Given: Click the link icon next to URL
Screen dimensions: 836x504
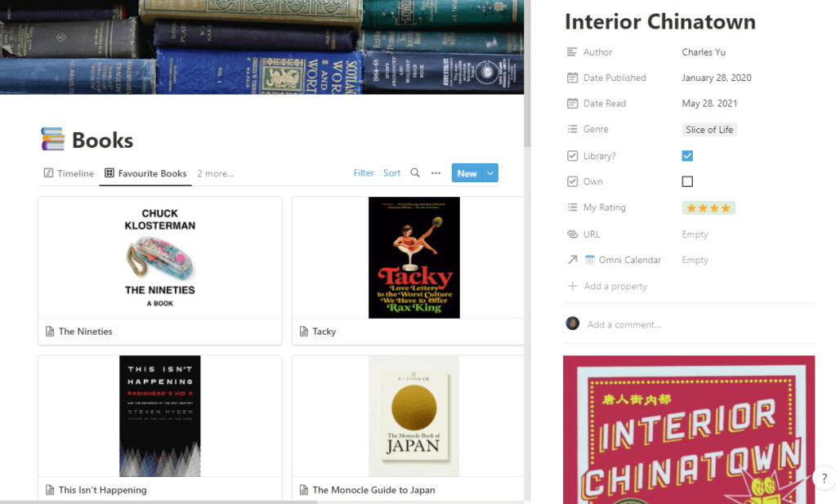Looking at the screenshot, I should tap(572, 234).
